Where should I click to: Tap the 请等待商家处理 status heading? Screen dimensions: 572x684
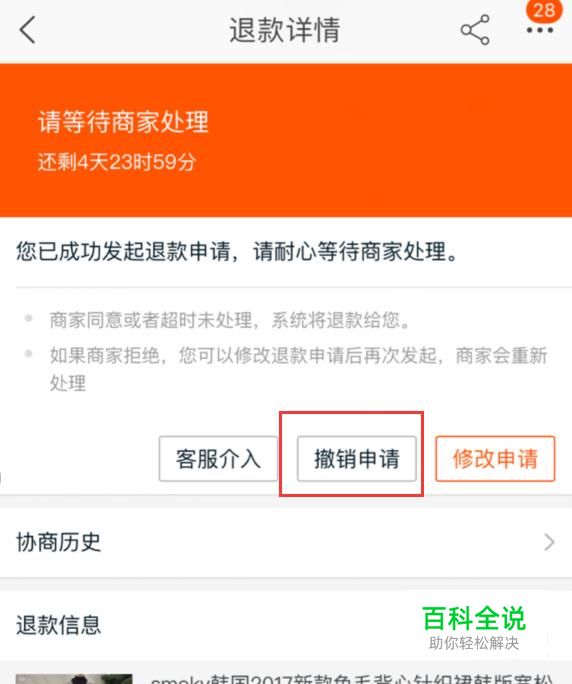coord(123,121)
